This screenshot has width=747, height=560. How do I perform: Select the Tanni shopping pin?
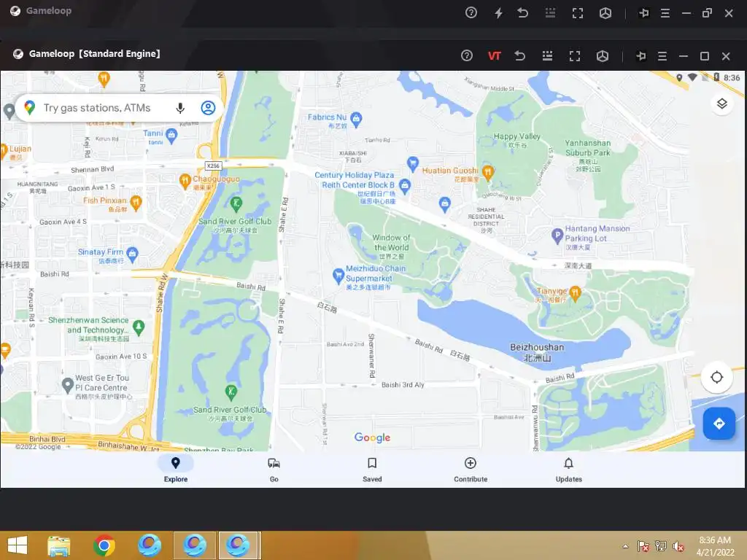click(171, 135)
